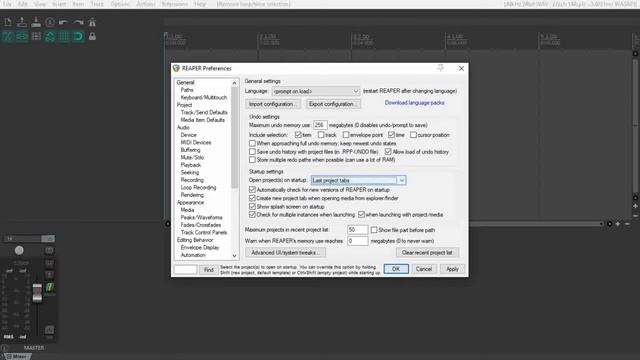Viewport: 640px width, 360px height.
Task: Toggle Show file part before path checkbox
Action: point(374,230)
